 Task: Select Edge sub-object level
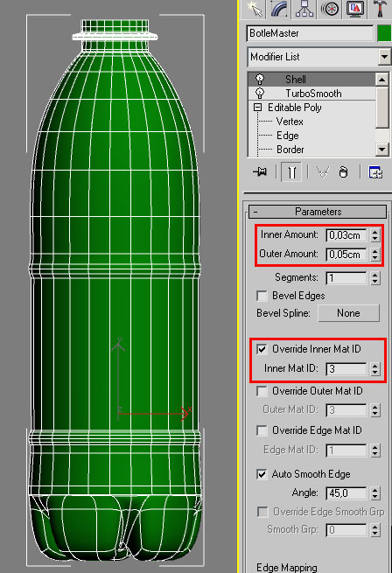coord(287,136)
